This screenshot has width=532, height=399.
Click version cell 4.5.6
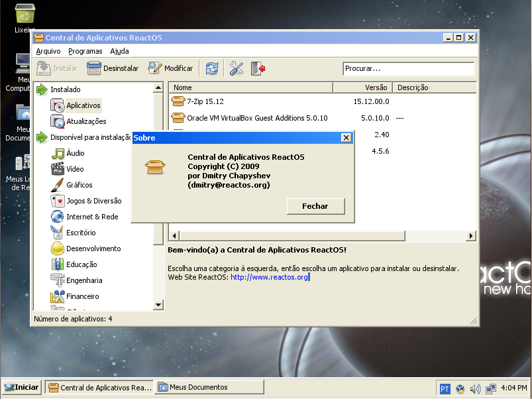tap(380, 151)
